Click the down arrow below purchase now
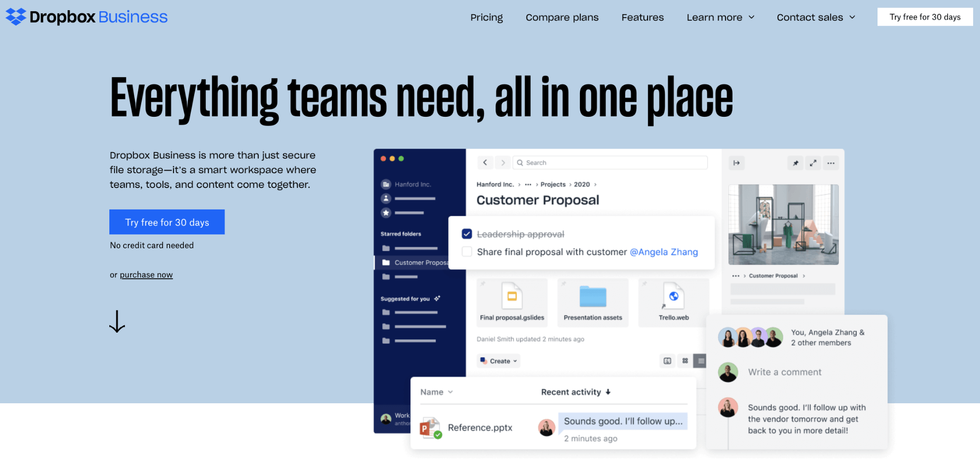Viewport: 980px width, 469px height. pyautogui.click(x=117, y=321)
